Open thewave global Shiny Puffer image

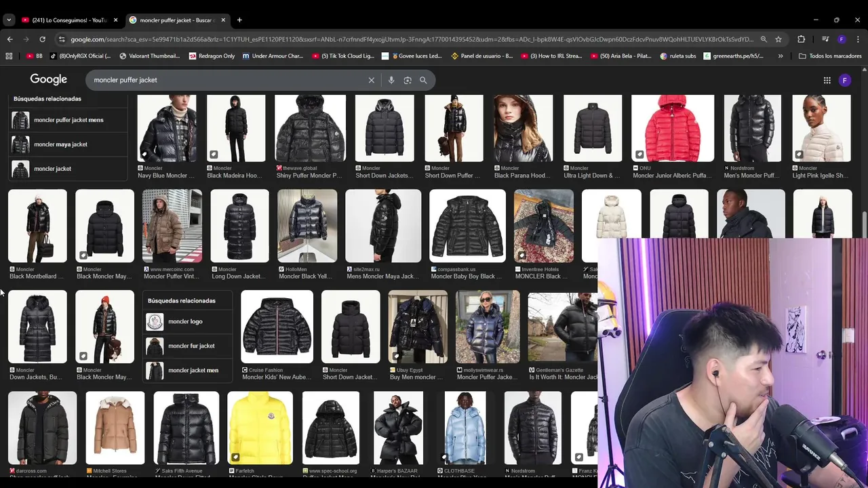(x=310, y=129)
